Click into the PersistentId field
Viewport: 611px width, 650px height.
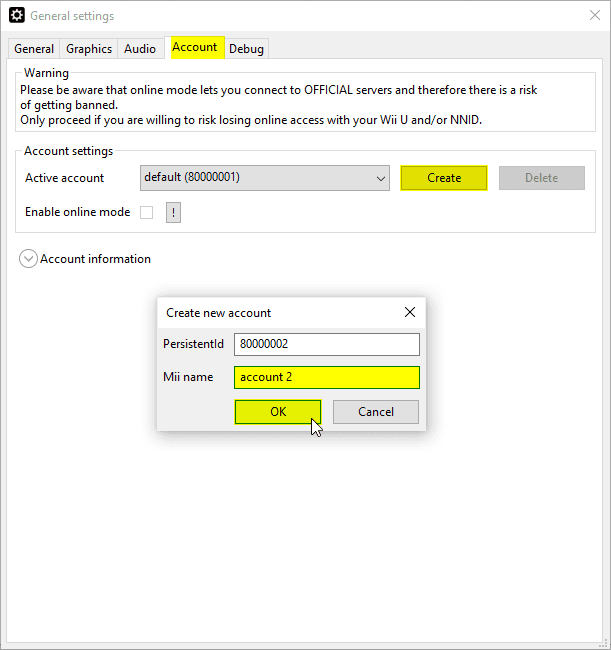(x=326, y=344)
